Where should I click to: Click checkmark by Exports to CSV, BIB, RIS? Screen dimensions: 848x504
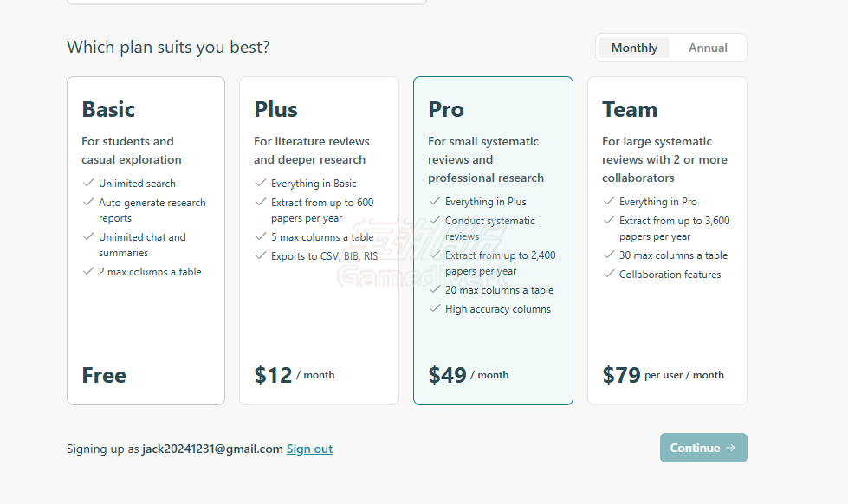pos(261,255)
